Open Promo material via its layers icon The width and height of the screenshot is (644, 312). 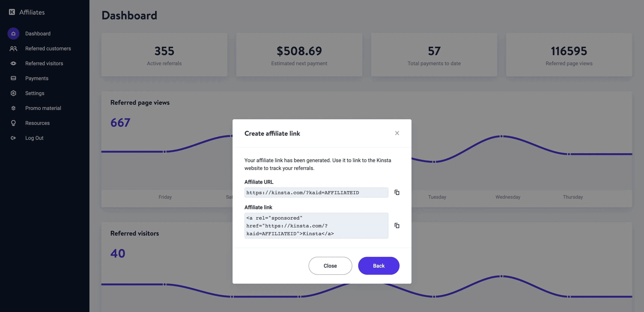(13, 108)
